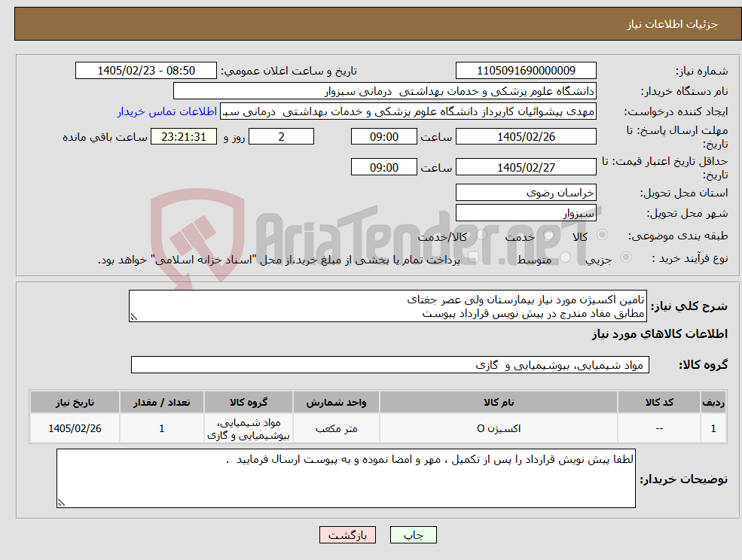The image size is (742, 560).
Task: Select the خدمت radio button
Action: [549, 235]
